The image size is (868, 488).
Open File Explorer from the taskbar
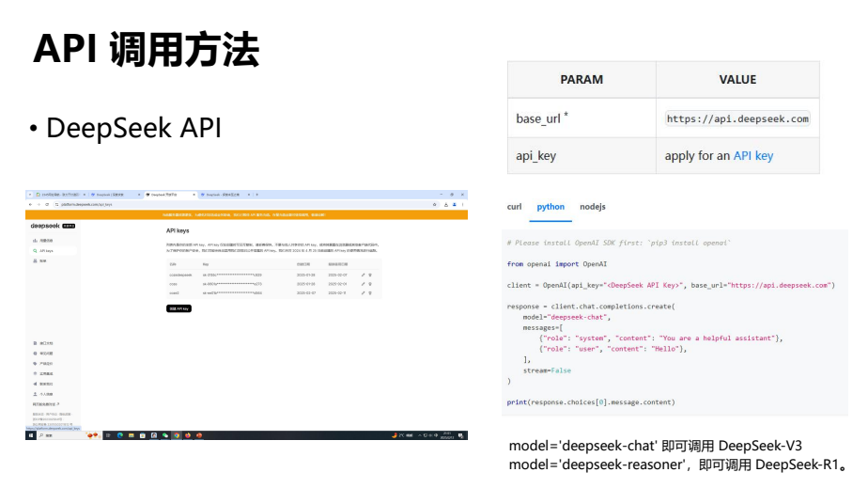(x=132, y=435)
